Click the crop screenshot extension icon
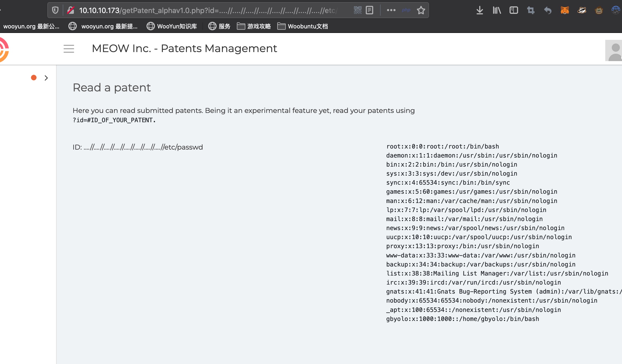 click(x=531, y=10)
